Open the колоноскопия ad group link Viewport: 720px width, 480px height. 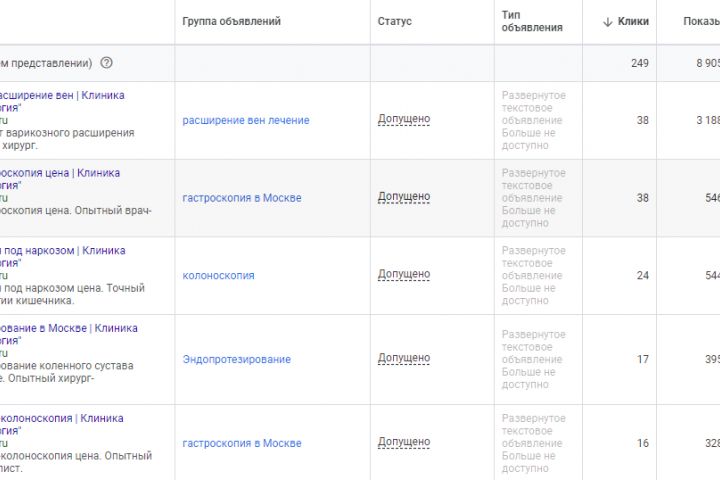coord(218,275)
